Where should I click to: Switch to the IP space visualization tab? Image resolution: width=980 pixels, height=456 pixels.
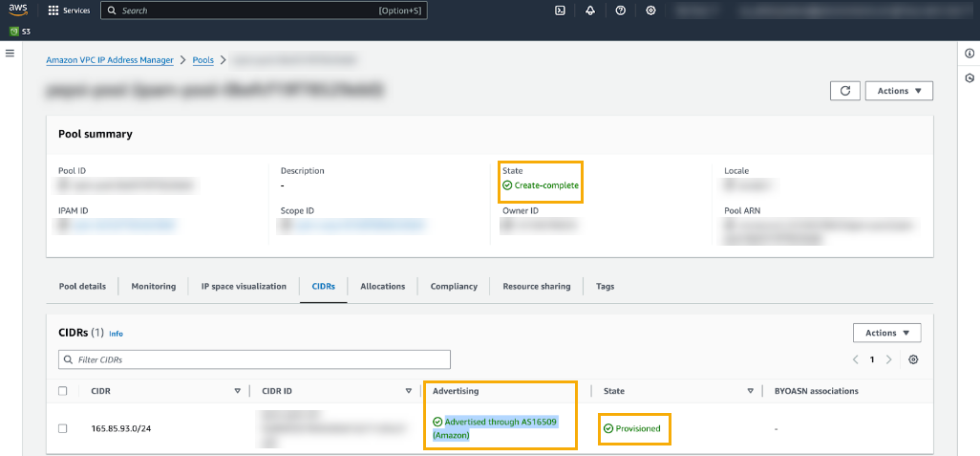point(244,286)
